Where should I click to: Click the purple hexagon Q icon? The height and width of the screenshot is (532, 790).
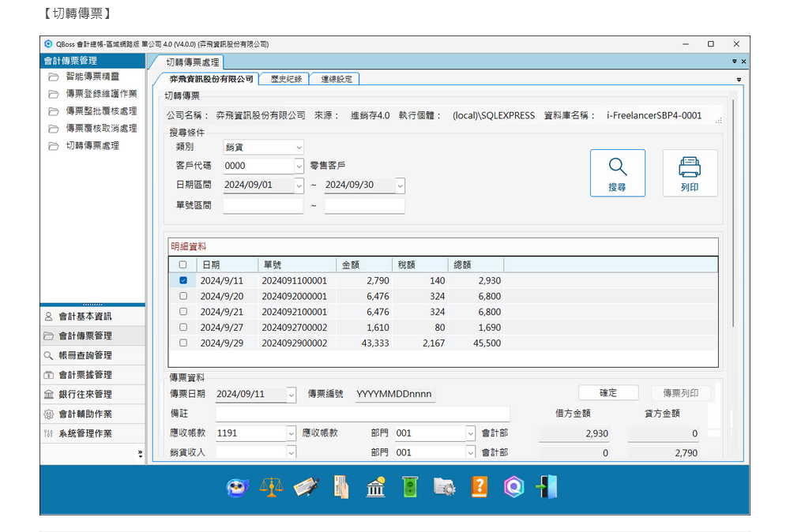pos(514,487)
